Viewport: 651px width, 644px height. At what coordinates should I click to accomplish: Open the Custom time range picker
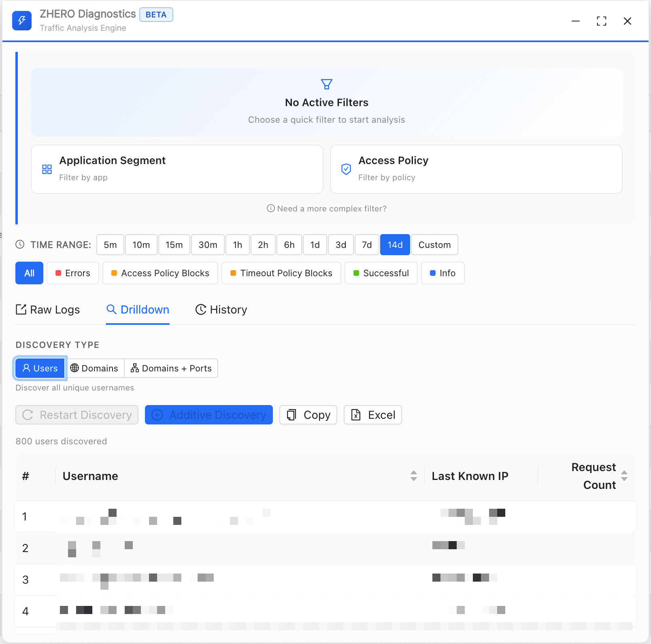434,245
